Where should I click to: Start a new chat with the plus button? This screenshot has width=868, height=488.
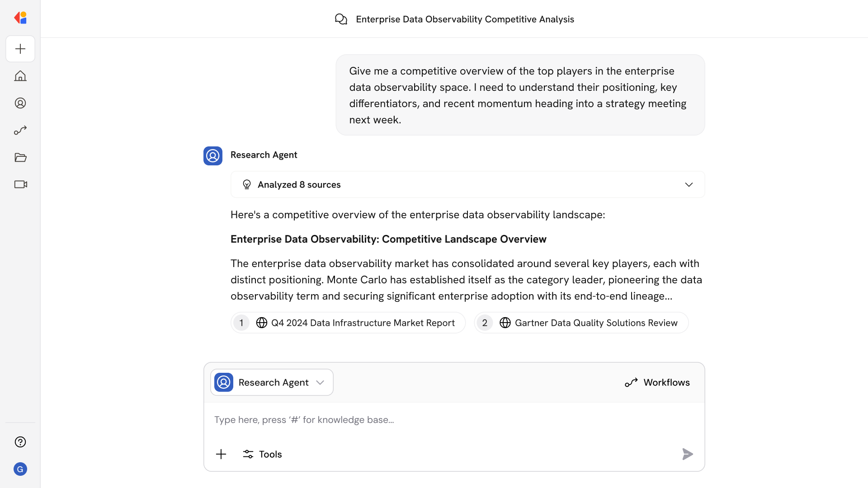tap(20, 49)
